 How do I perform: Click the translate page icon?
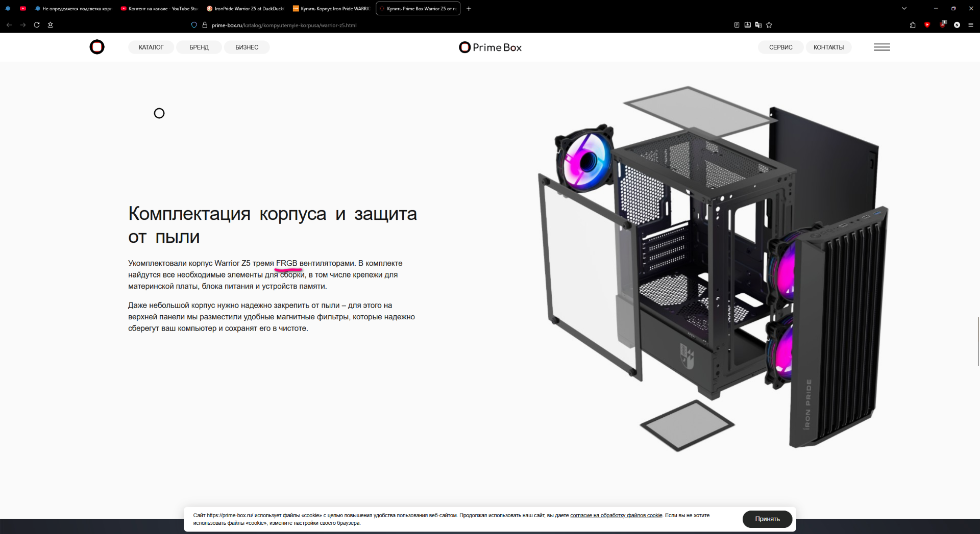coord(758,24)
